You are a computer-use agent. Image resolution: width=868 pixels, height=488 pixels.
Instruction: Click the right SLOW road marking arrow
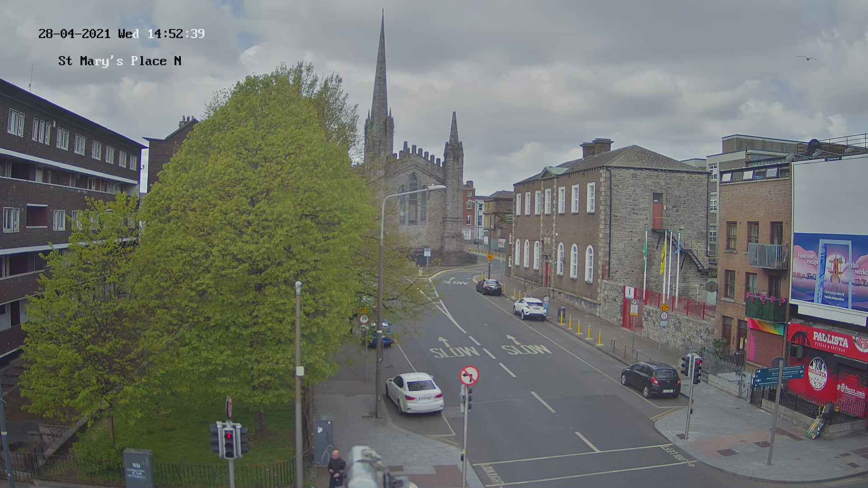[x=513, y=339]
